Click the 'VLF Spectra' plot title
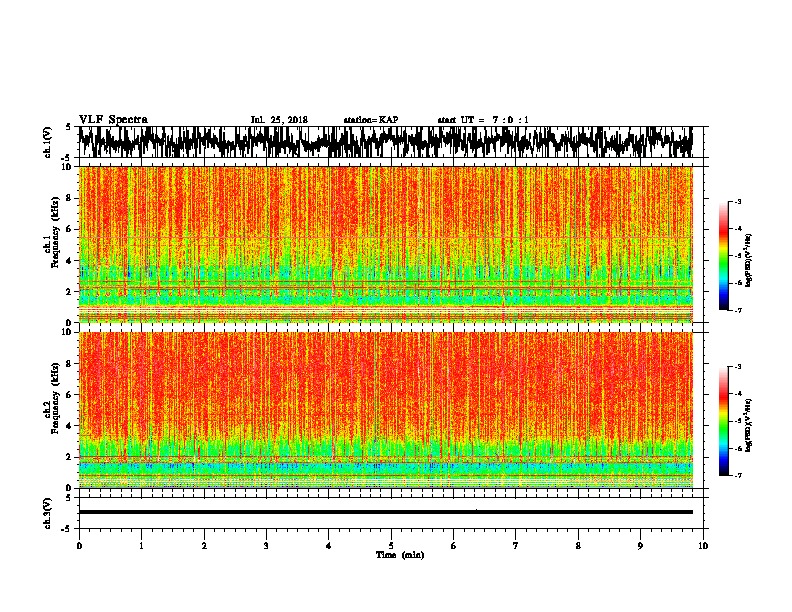The height and width of the screenshot is (612, 792). coord(113,119)
